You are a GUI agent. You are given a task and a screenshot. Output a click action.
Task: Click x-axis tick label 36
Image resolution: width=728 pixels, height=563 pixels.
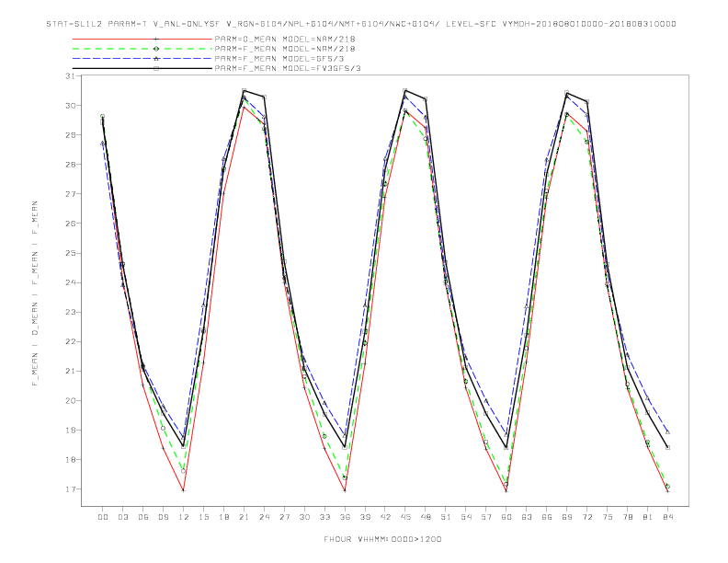tap(345, 517)
